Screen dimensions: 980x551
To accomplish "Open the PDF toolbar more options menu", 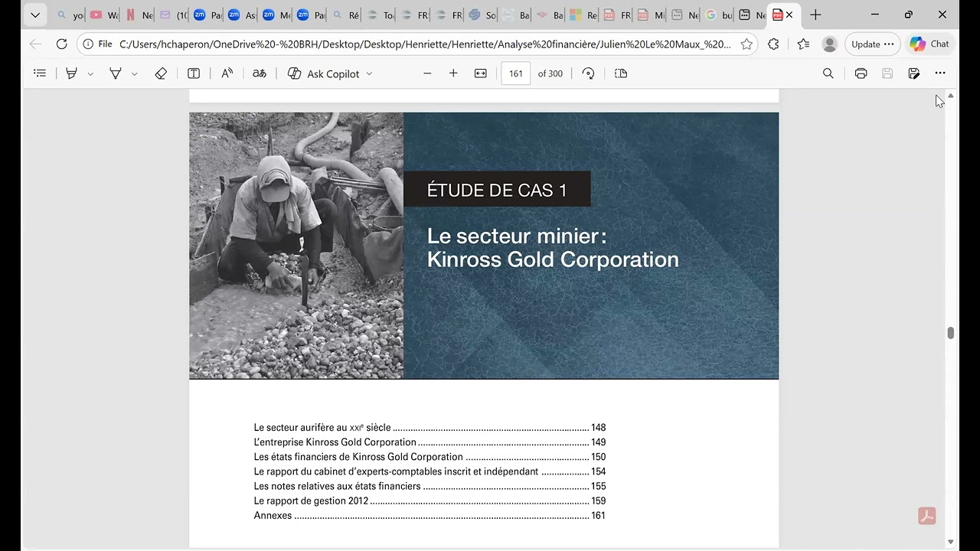I will 940,73.
